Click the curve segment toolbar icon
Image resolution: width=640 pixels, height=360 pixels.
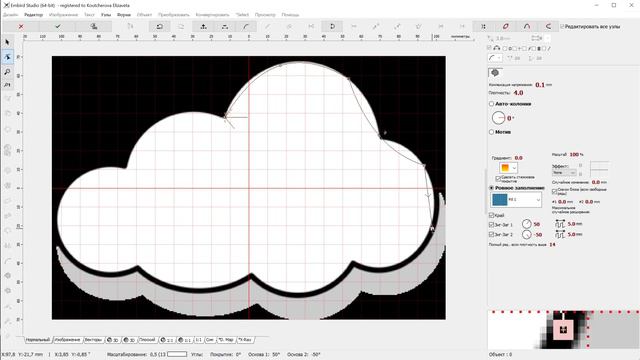click(246, 27)
